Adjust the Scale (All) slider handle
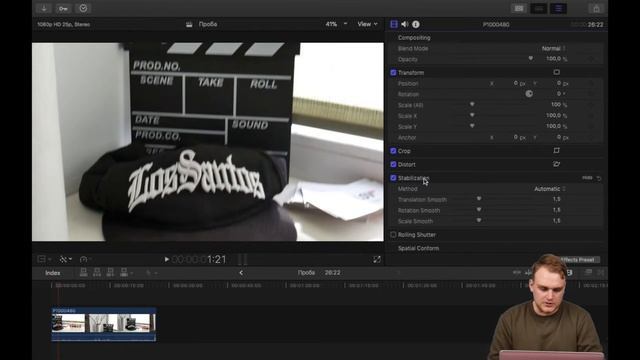Image resolution: width=640 pixels, height=360 pixels. coord(472,104)
